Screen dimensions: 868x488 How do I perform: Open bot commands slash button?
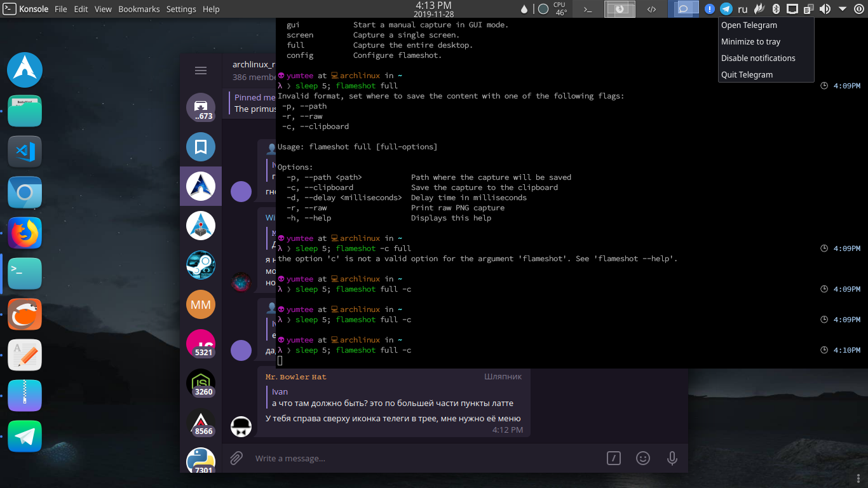(613, 458)
